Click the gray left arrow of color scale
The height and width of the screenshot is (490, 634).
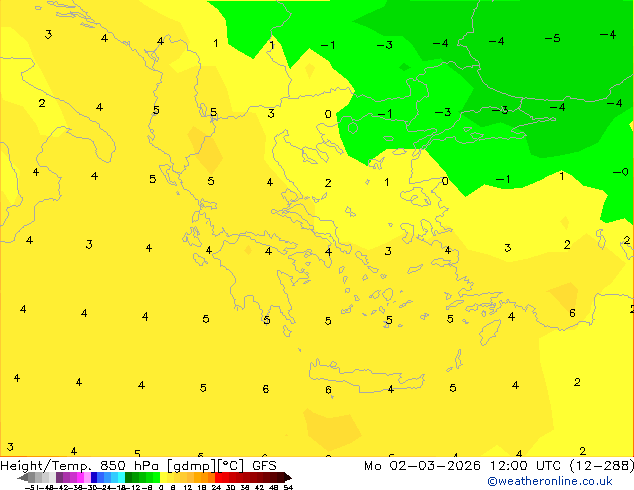[23, 477]
